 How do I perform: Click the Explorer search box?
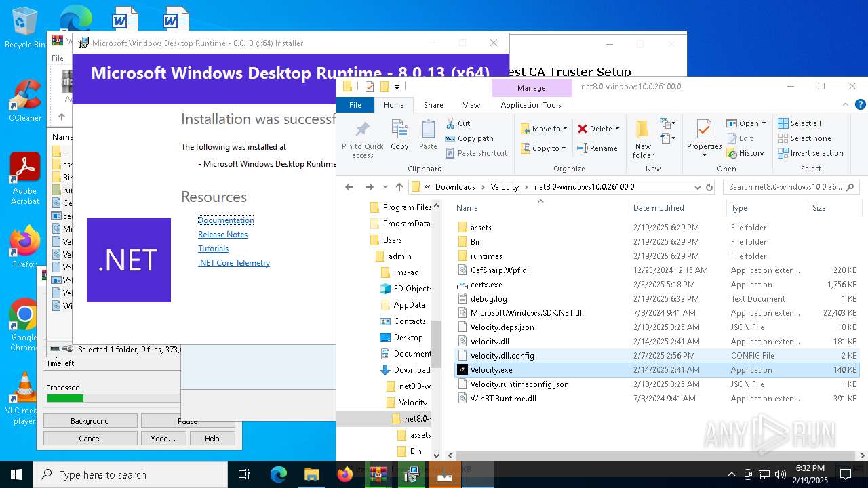point(791,187)
